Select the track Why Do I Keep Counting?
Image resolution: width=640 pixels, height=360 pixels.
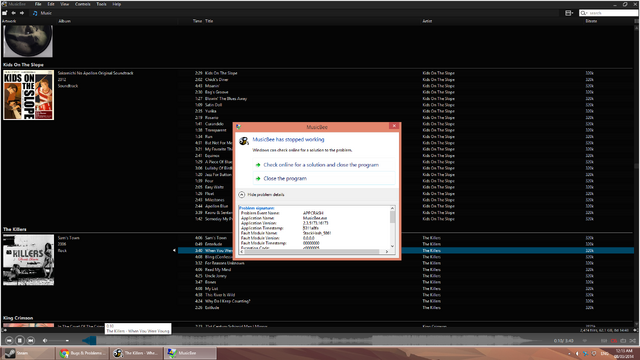pyautogui.click(x=227, y=301)
